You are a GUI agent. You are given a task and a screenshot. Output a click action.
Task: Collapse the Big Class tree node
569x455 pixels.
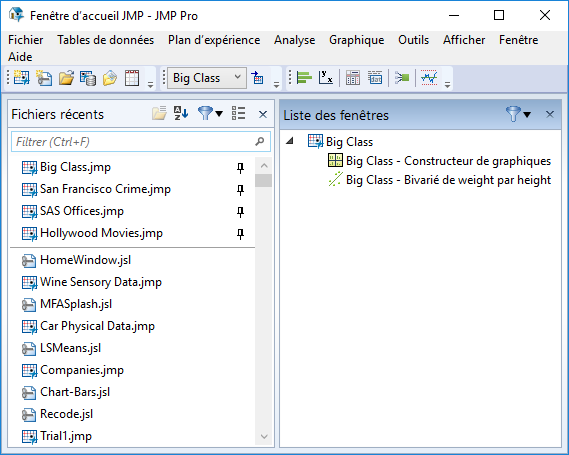point(290,141)
